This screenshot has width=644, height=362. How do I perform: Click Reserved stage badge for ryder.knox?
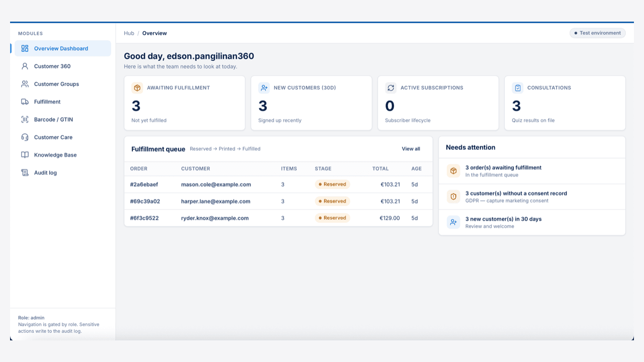click(x=333, y=218)
